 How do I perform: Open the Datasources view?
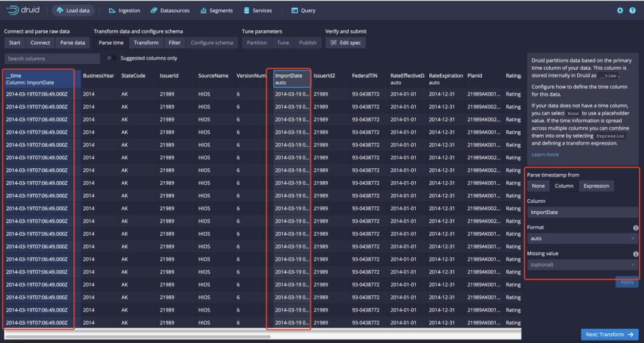coord(170,11)
